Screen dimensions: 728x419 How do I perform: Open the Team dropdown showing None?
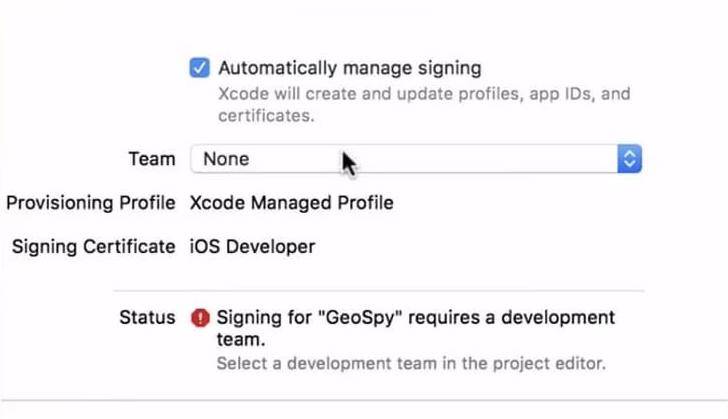point(414,158)
